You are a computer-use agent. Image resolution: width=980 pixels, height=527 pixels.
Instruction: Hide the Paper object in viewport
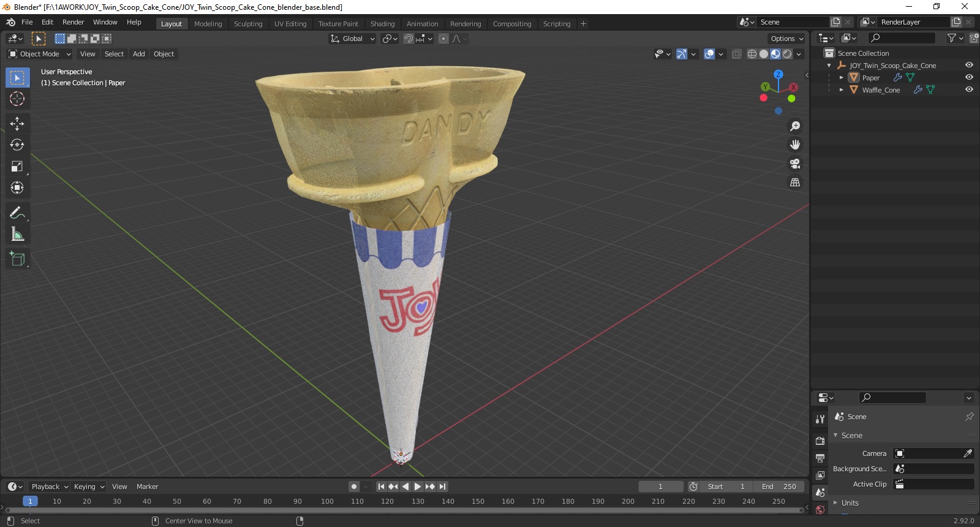(969, 78)
